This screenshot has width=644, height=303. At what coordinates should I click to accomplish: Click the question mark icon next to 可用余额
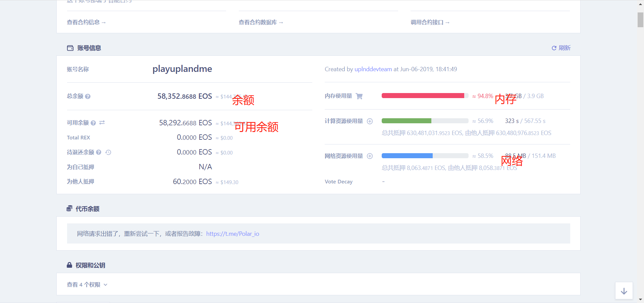(94, 123)
